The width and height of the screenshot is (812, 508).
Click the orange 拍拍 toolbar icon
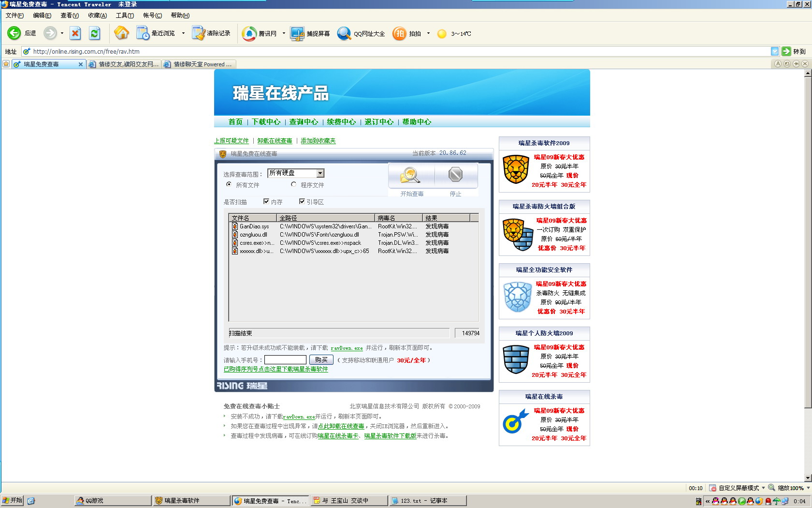399,33
